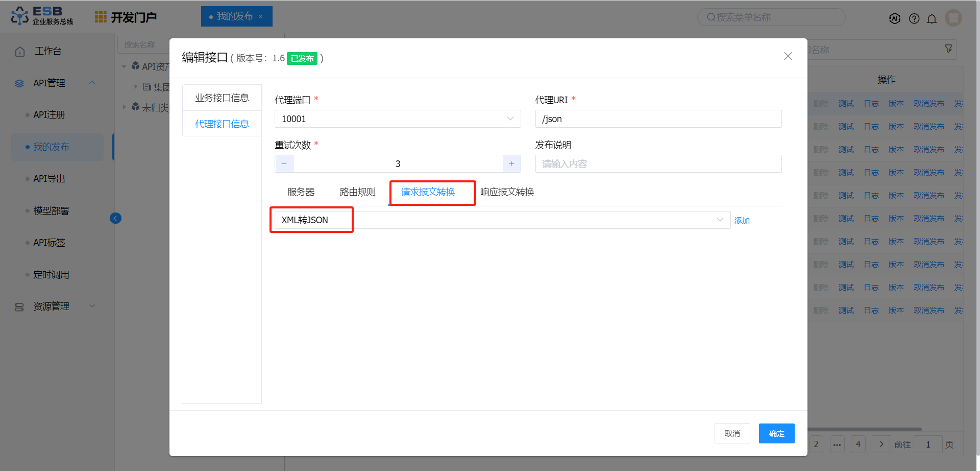The image size is (980, 471).
Task: Expand the XML转JSON conversion dropdown
Action: click(x=720, y=220)
